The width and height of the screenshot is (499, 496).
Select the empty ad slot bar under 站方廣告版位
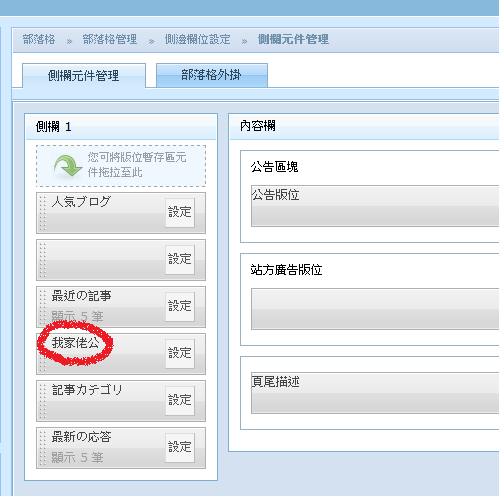(375, 309)
